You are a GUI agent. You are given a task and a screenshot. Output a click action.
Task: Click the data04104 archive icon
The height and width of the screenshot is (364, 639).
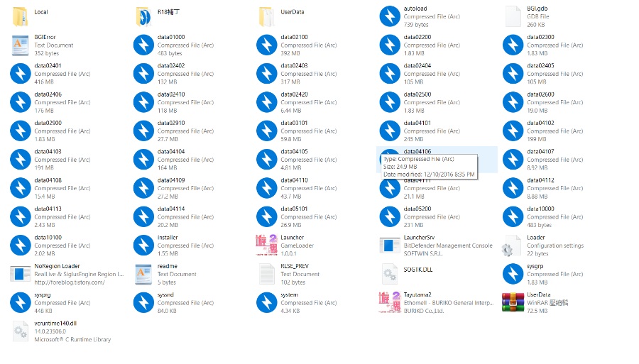click(x=143, y=159)
